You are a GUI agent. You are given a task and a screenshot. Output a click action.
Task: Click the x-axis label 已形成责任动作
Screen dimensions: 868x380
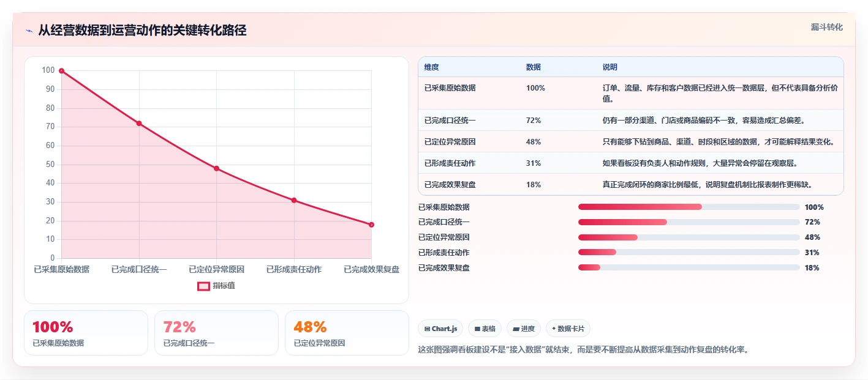point(294,269)
